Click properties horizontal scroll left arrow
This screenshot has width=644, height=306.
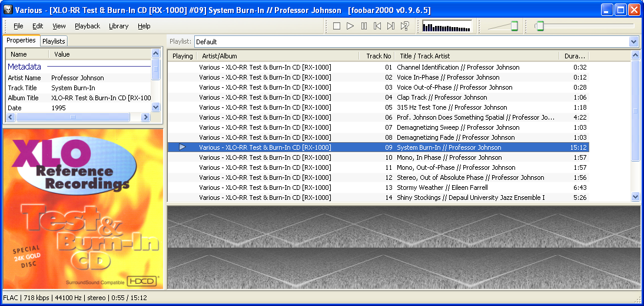[11, 117]
